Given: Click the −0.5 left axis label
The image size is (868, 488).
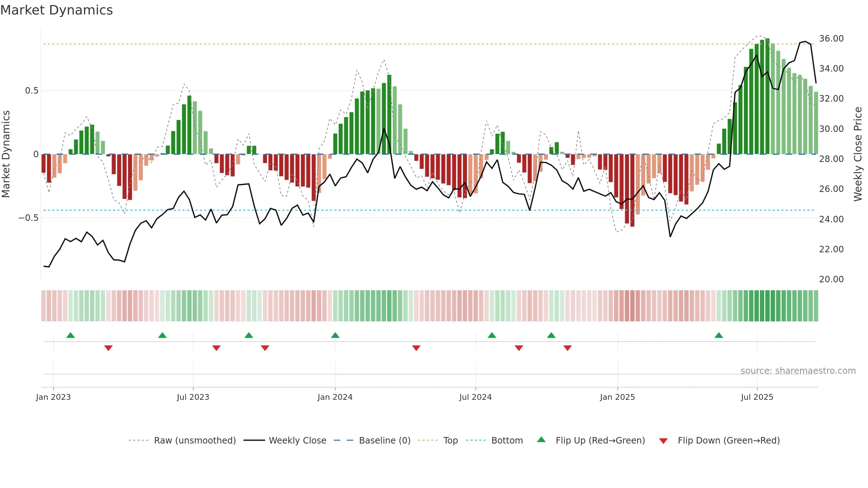Looking at the screenshot, I should point(28,218).
